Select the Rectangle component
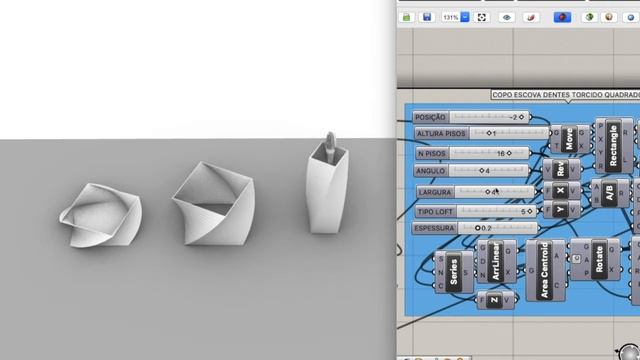 click(613, 145)
